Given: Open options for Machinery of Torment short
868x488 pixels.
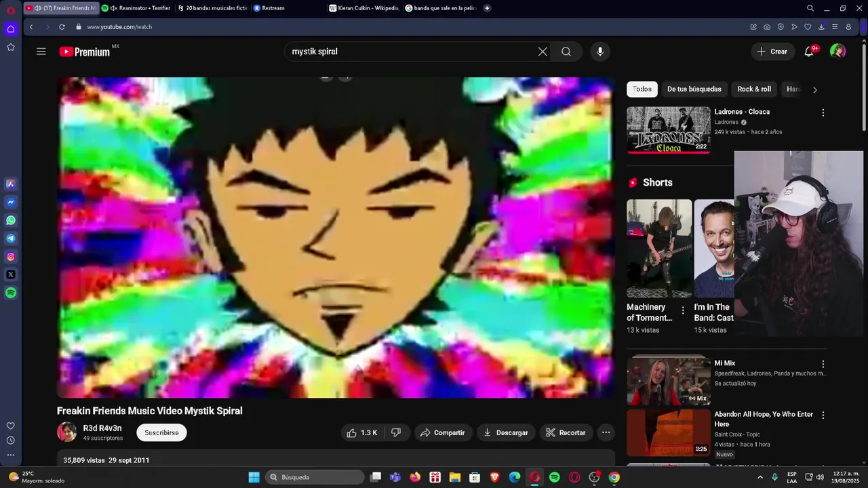Looking at the screenshot, I should click(x=683, y=310).
